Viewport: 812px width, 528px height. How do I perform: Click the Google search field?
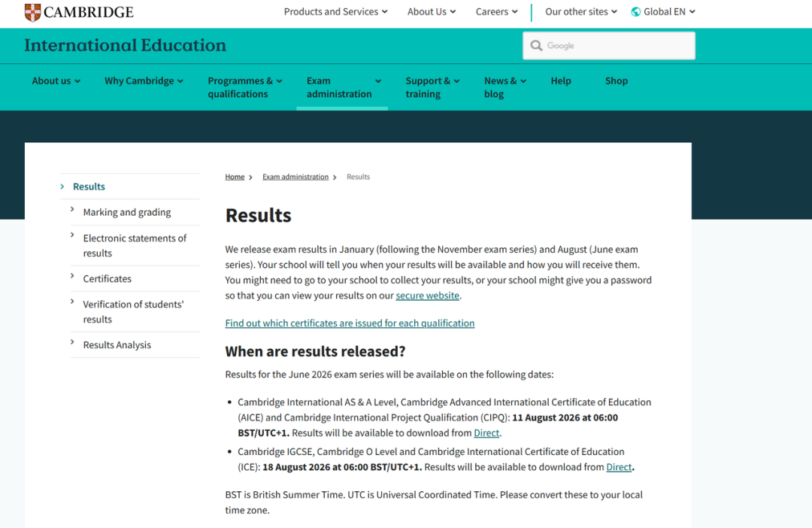coord(609,46)
